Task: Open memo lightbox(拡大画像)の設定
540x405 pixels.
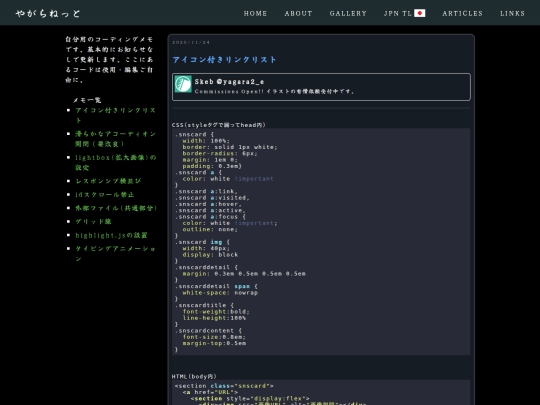Action: tap(115, 162)
